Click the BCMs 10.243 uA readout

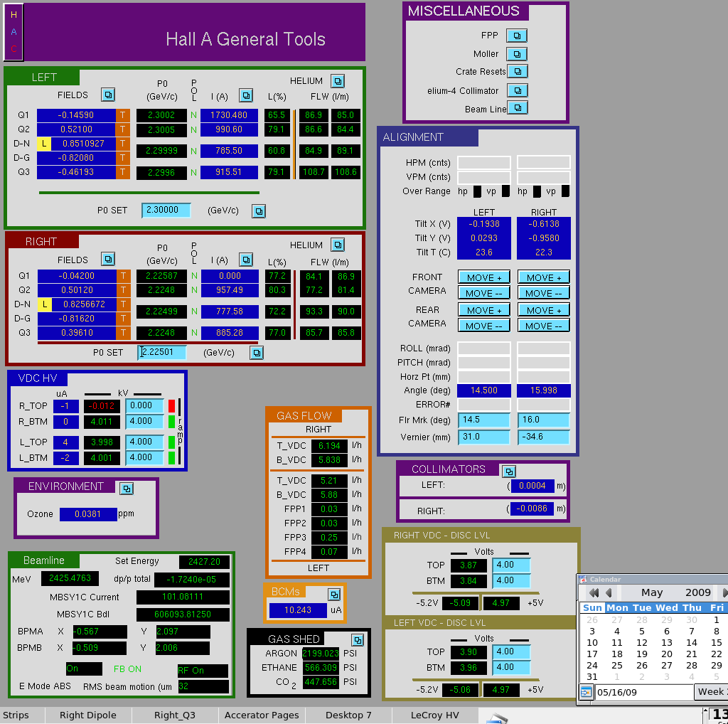click(298, 610)
